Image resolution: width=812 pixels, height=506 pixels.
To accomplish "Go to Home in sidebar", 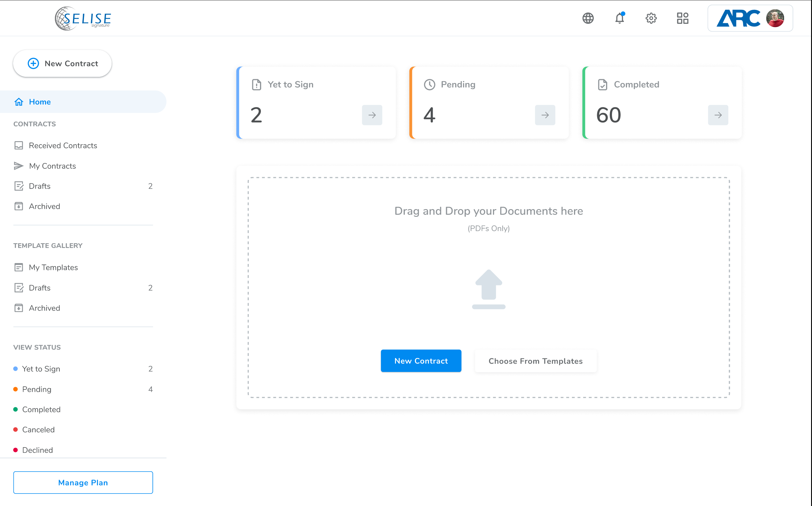I will [83, 102].
